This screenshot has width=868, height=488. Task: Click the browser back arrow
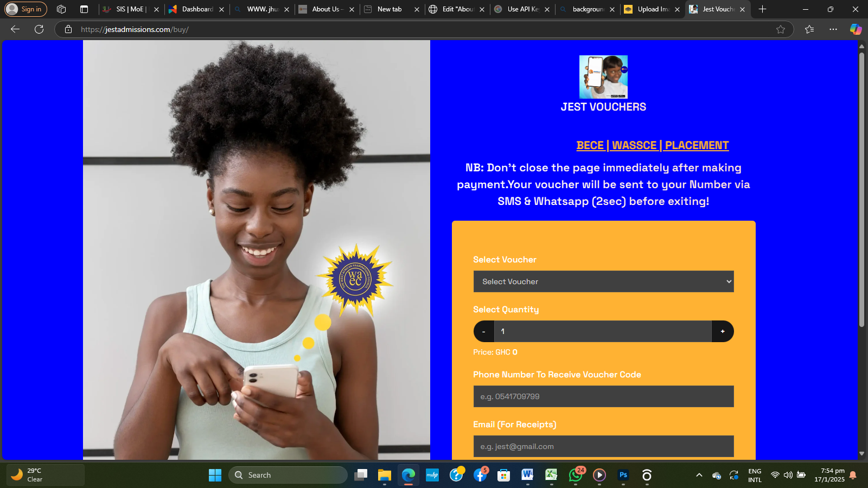pos(15,29)
